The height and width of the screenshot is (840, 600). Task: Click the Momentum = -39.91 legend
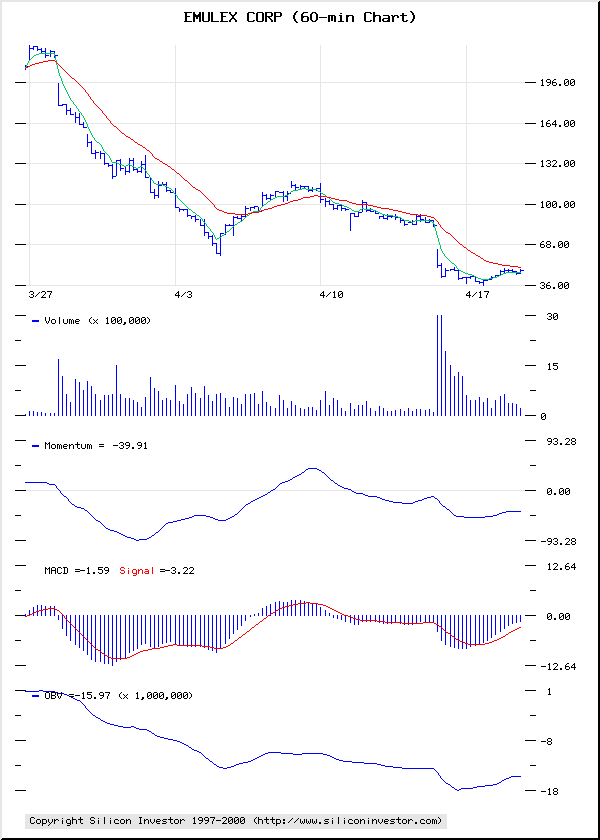[x=96, y=445]
